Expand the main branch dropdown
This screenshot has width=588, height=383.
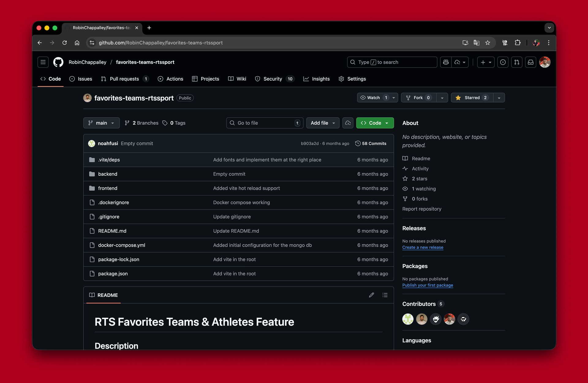[x=101, y=123]
